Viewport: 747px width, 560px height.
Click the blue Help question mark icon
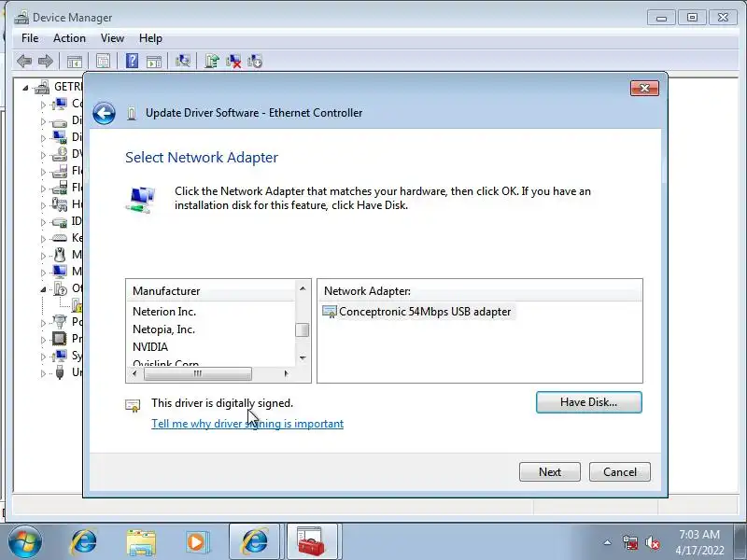[132, 62]
